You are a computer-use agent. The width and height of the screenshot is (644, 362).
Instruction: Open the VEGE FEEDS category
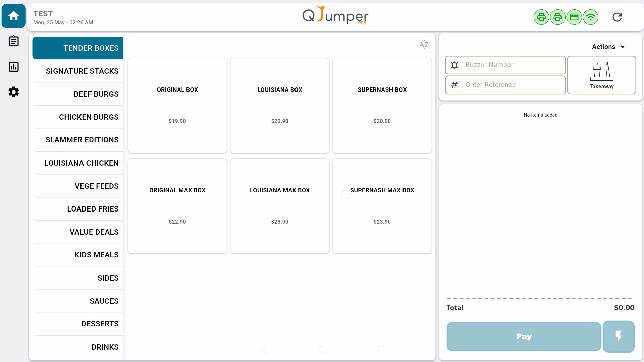78,186
